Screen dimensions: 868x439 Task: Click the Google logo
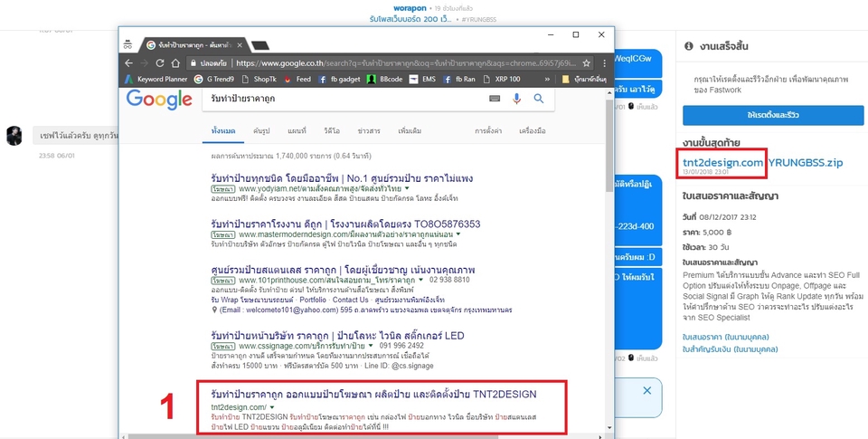pyautogui.click(x=159, y=100)
